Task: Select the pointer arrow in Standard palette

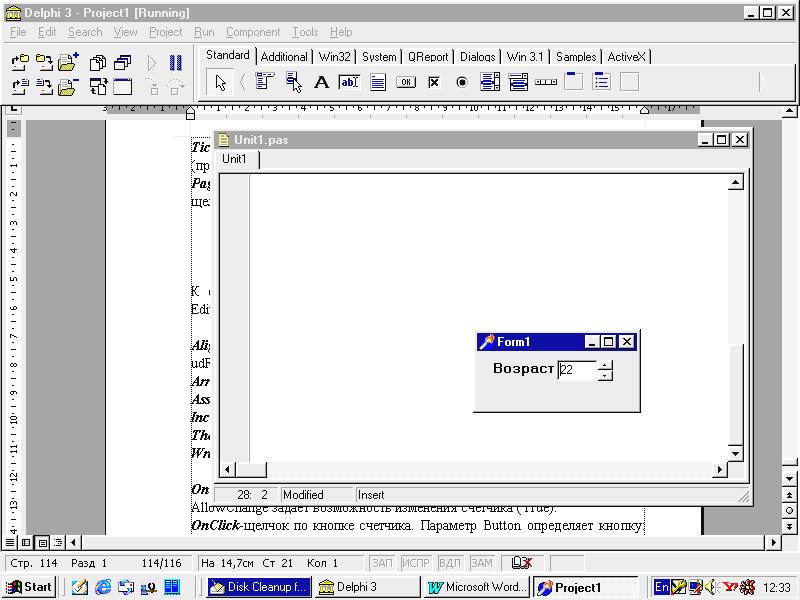Action: 220,82
